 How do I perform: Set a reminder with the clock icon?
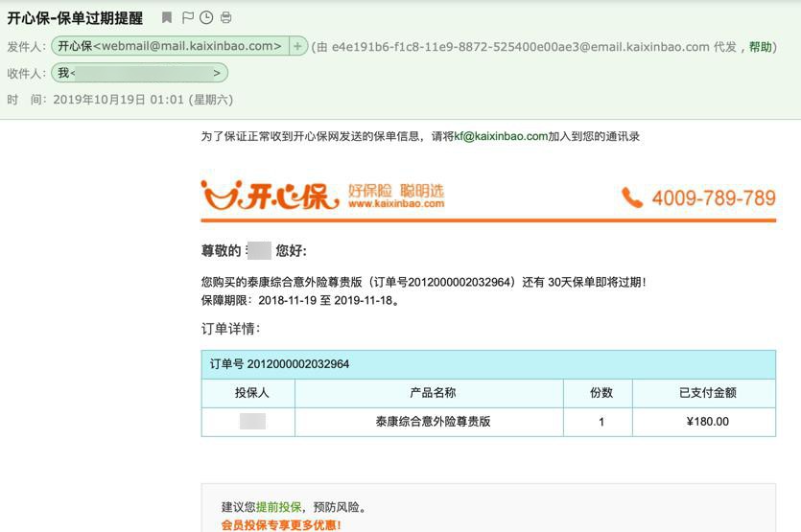click(206, 18)
